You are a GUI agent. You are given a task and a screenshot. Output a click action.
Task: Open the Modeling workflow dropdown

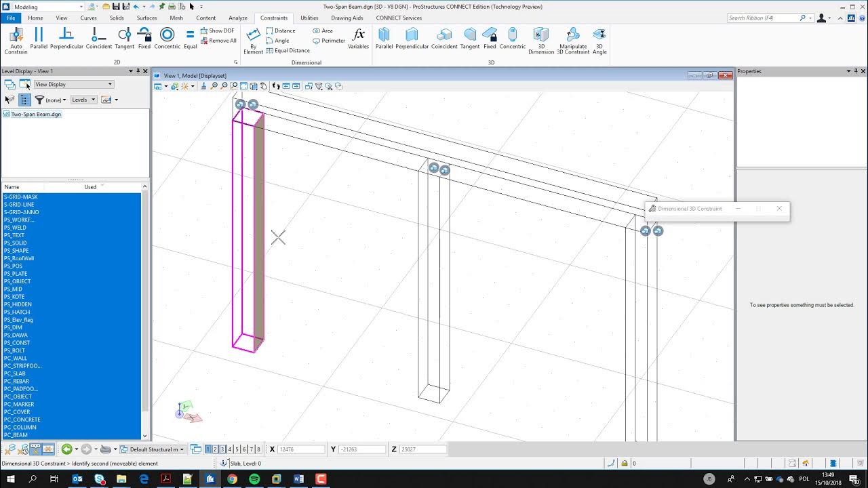pos(48,7)
